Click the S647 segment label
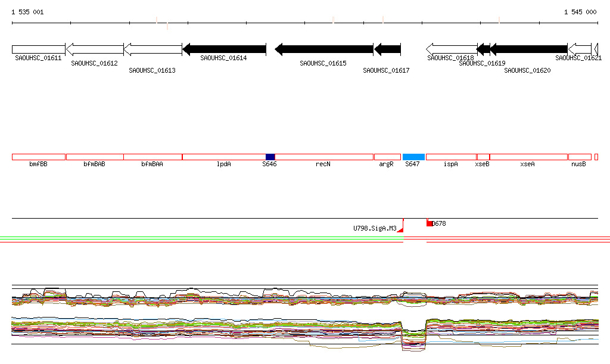610x364 pixels. coord(412,164)
